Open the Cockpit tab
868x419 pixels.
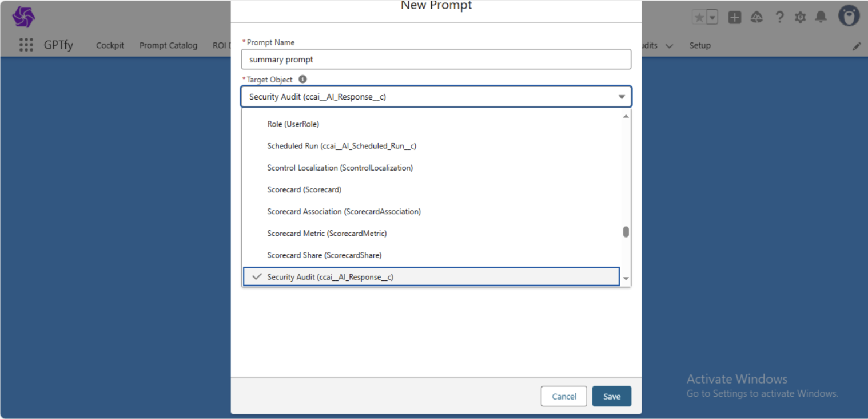110,46
